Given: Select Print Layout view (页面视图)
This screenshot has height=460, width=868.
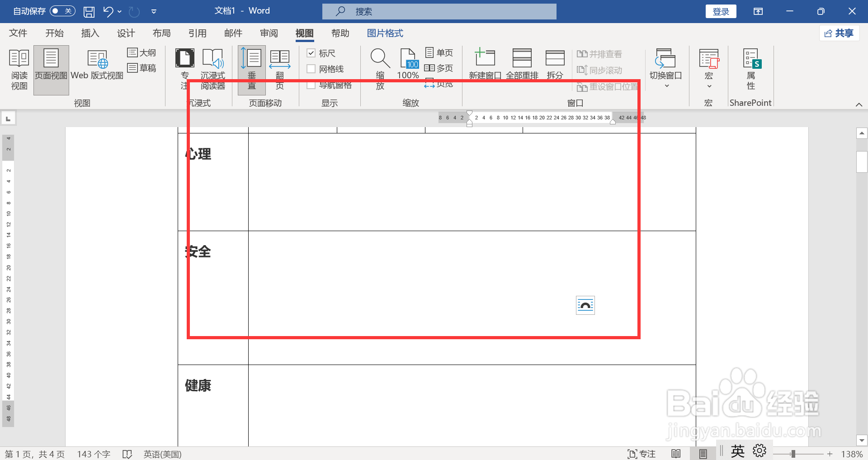Looking at the screenshot, I should [x=51, y=70].
